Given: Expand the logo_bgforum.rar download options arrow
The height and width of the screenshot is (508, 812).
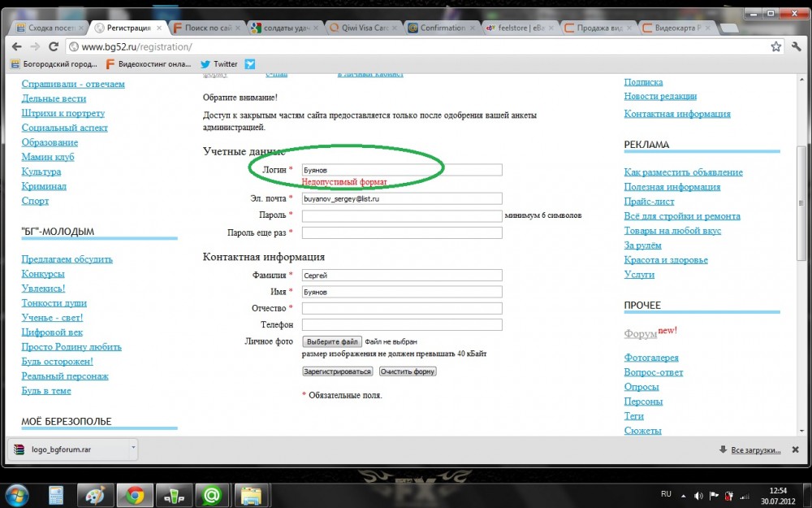Looking at the screenshot, I should pos(133,448).
